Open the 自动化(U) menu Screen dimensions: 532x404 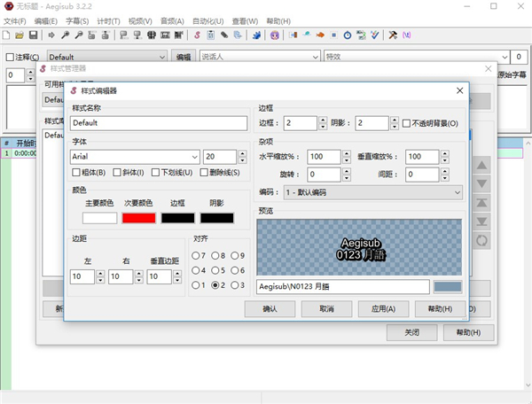pos(209,20)
